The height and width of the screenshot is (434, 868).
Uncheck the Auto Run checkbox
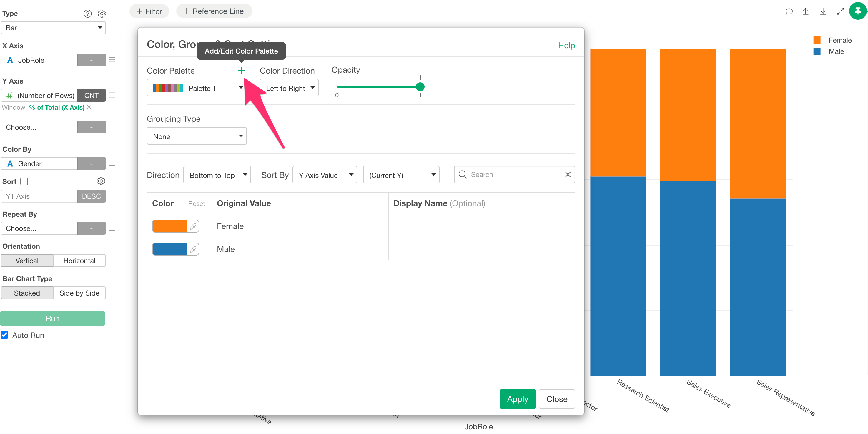(x=5, y=335)
